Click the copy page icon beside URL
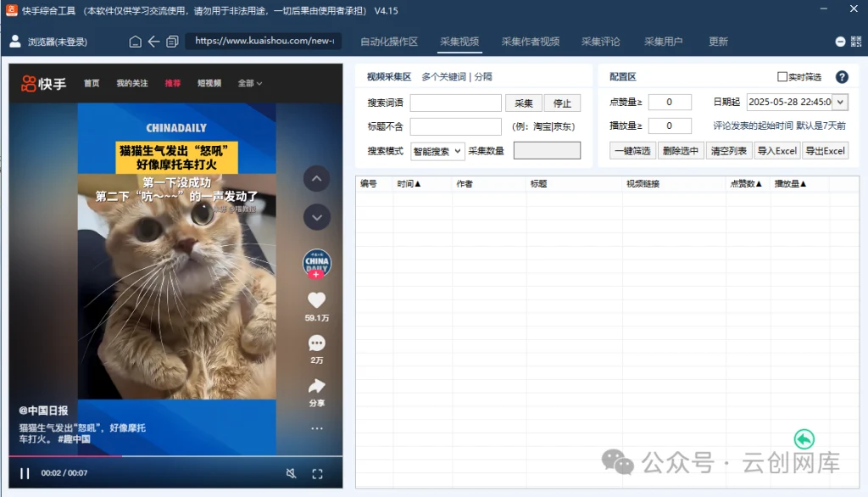The height and width of the screenshot is (497, 868). point(172,42)
